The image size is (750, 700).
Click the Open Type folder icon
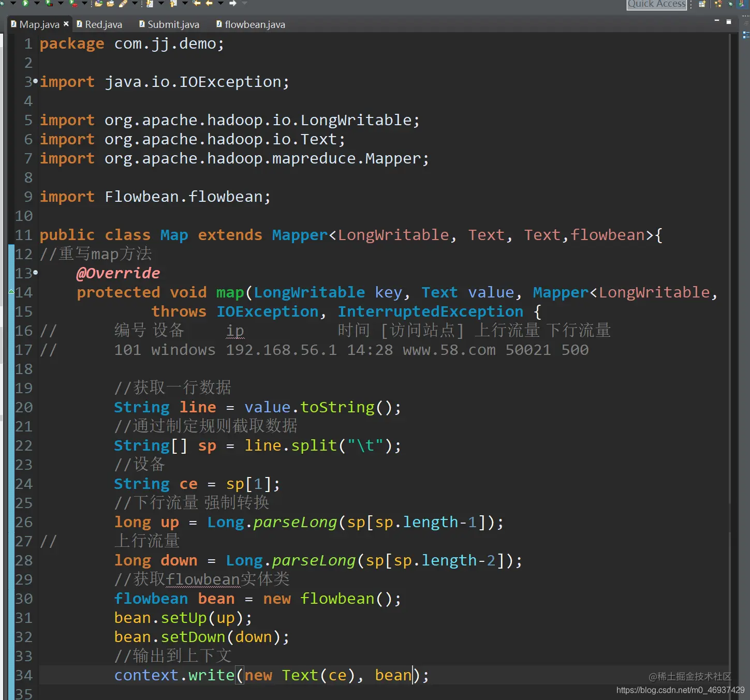[98, 3]
